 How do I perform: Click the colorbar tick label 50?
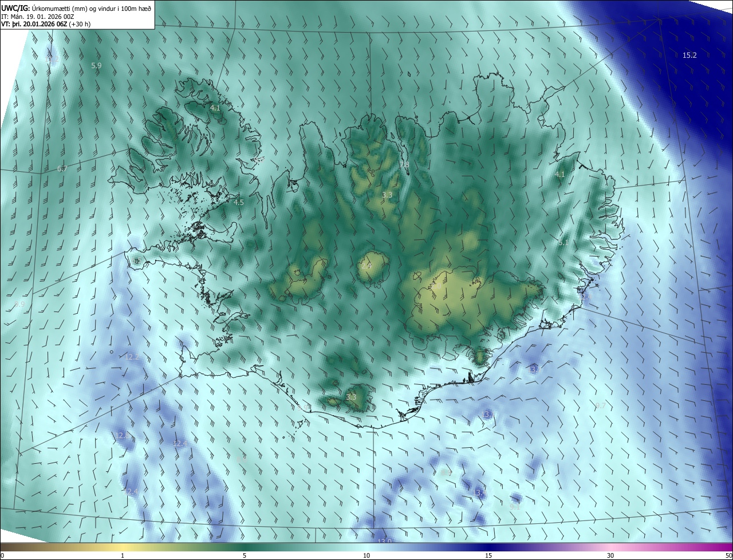click(x=728, y=555)
